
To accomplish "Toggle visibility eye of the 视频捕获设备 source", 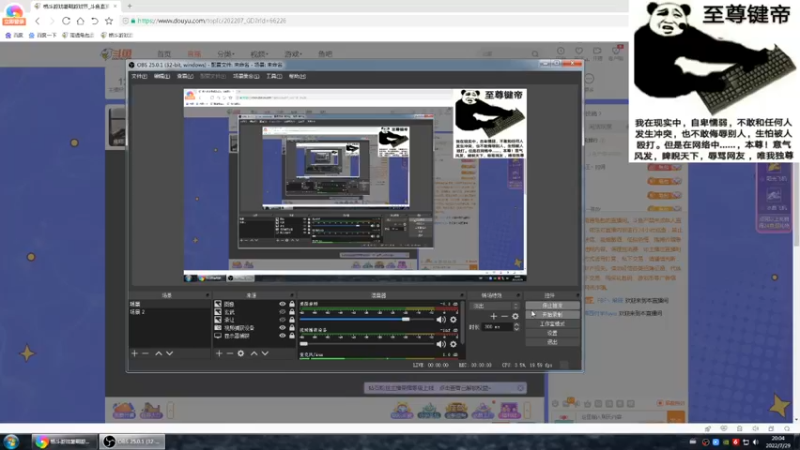I will pos(282,328).
